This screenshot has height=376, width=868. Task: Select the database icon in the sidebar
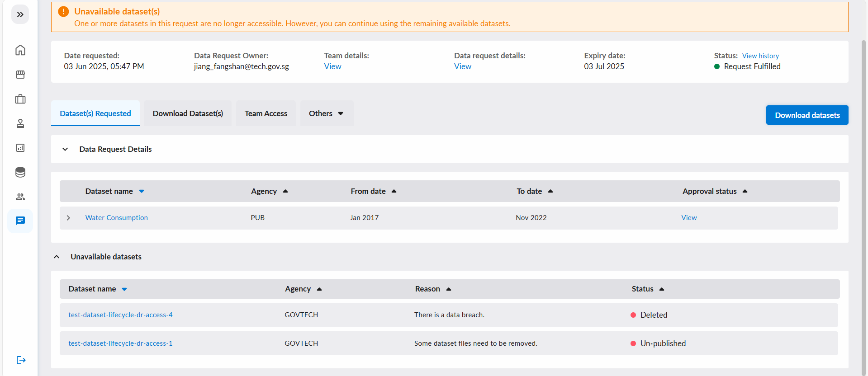20,172
